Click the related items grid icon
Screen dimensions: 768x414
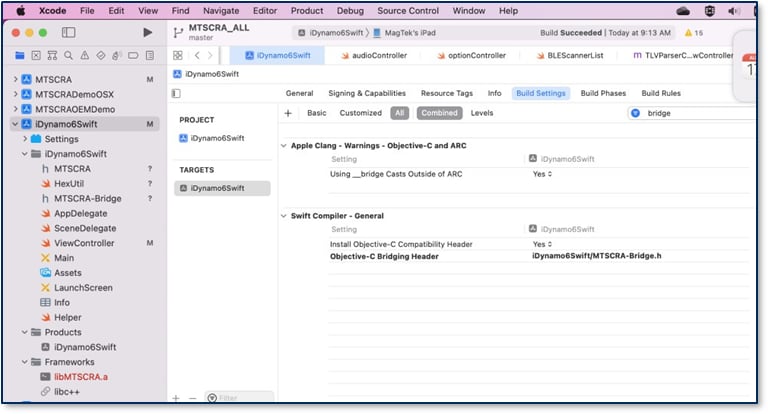[x=178, y=55]
